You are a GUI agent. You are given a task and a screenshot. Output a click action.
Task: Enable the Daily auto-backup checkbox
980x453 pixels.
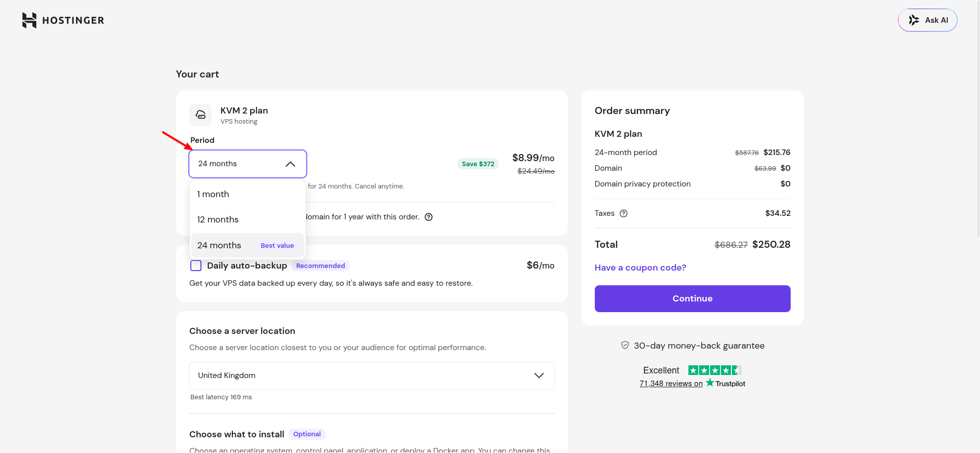(196, 266)
